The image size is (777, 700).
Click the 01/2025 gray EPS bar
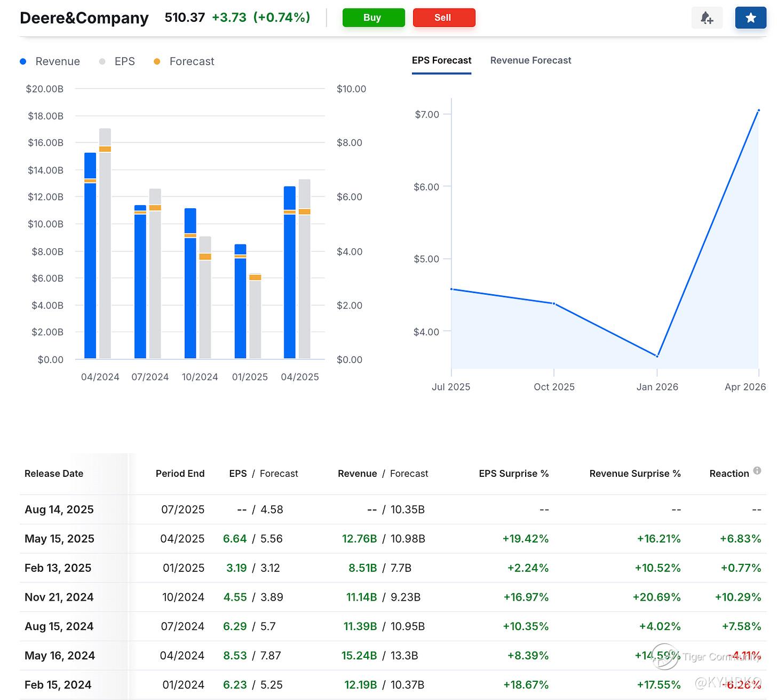pyautogui.click(x=255, y=320)
